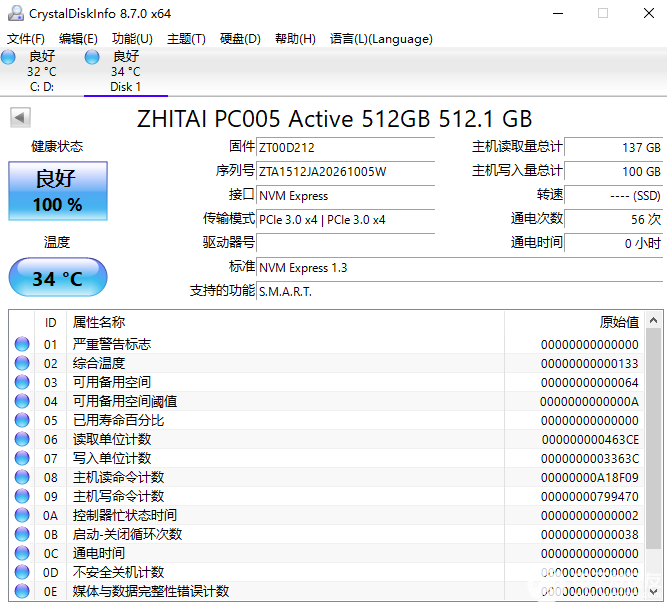Screen dimensions: 667x605
Task: Click status orb for attribute 06 读取单位计数
Action: [x=22, y=439]
